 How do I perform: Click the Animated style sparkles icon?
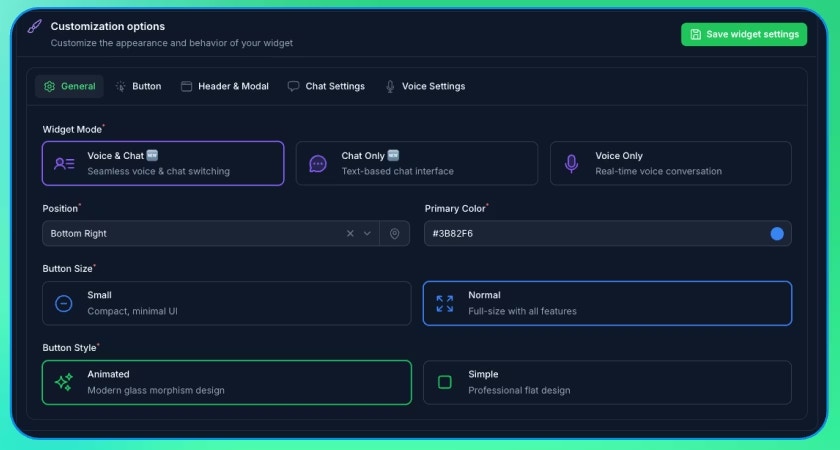click(64, 382)
